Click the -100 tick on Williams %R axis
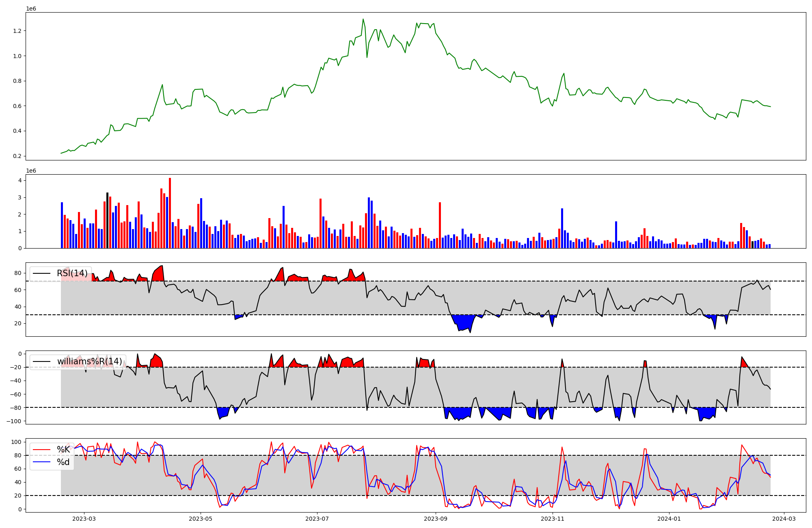 (14, 421)
